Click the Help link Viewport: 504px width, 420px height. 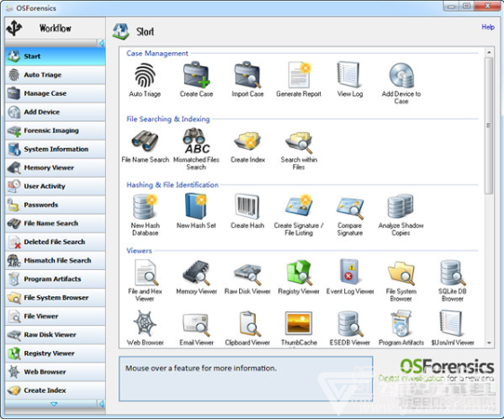488,27
